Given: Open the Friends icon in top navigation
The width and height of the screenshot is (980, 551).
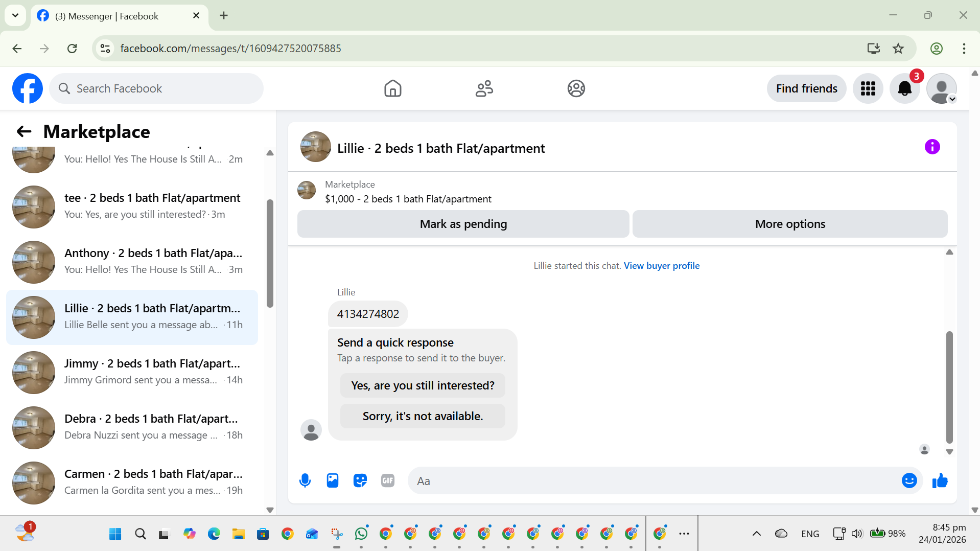Looking at the screenshot, I should tap(484, 88).
